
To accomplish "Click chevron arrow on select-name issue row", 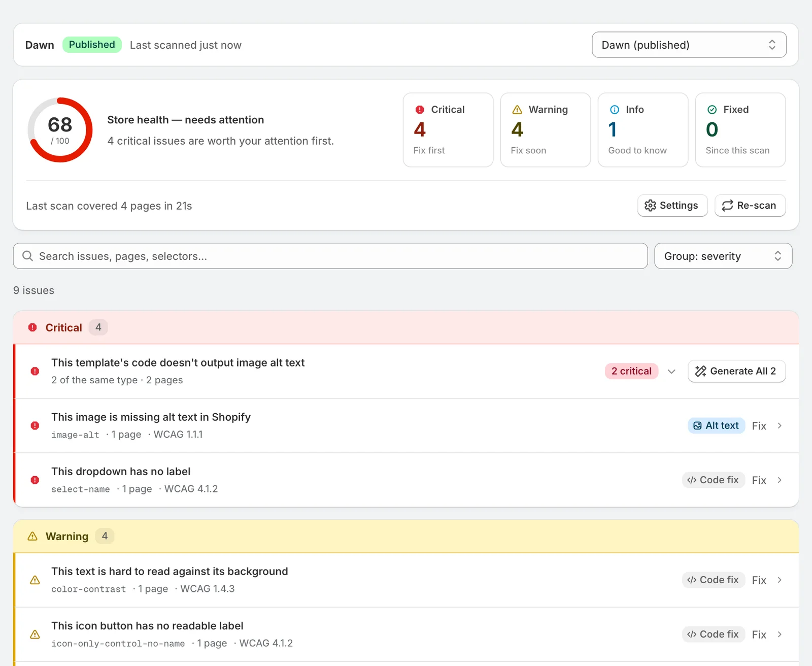I will point(780,480).
